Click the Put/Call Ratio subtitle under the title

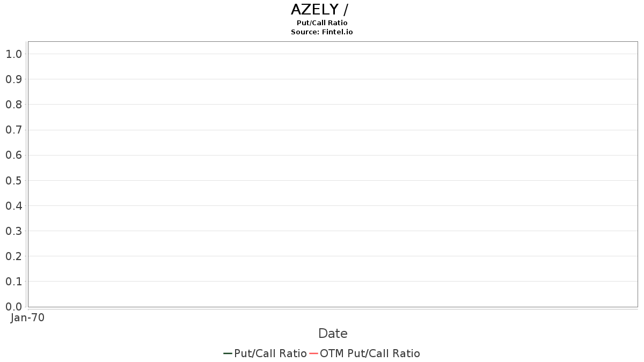[322, 23]
